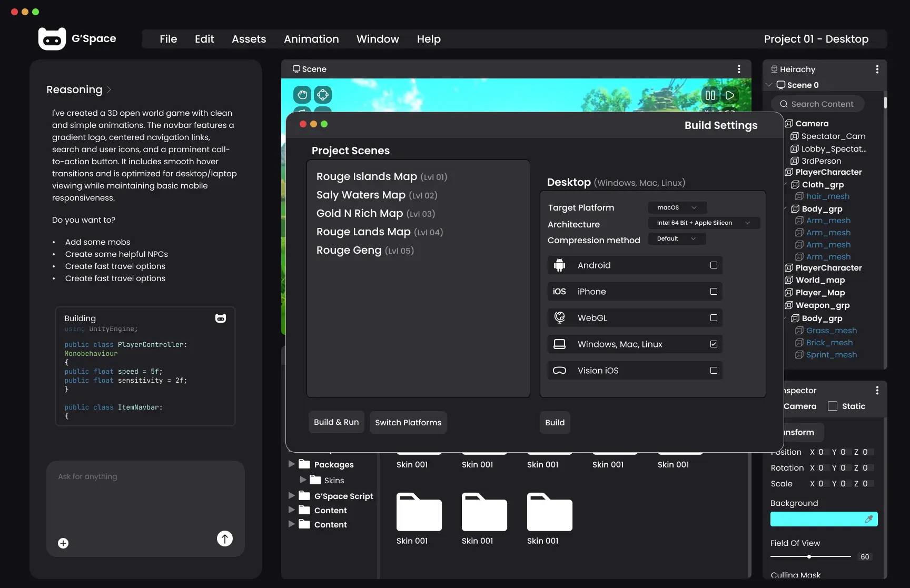Screen dimensions: 910x588
Task: Select the hand pan tool in Scene
Action: [302, 95]
